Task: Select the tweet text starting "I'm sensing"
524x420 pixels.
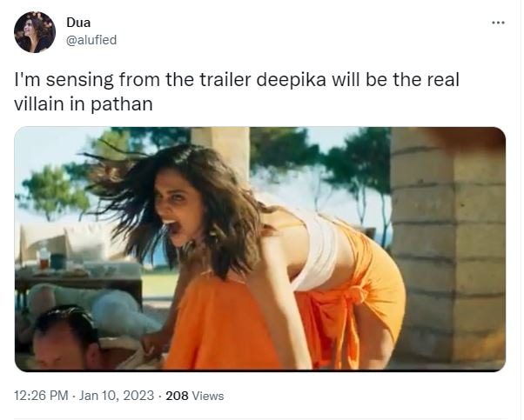Action: pyautogui.click(x=237, y=91)
